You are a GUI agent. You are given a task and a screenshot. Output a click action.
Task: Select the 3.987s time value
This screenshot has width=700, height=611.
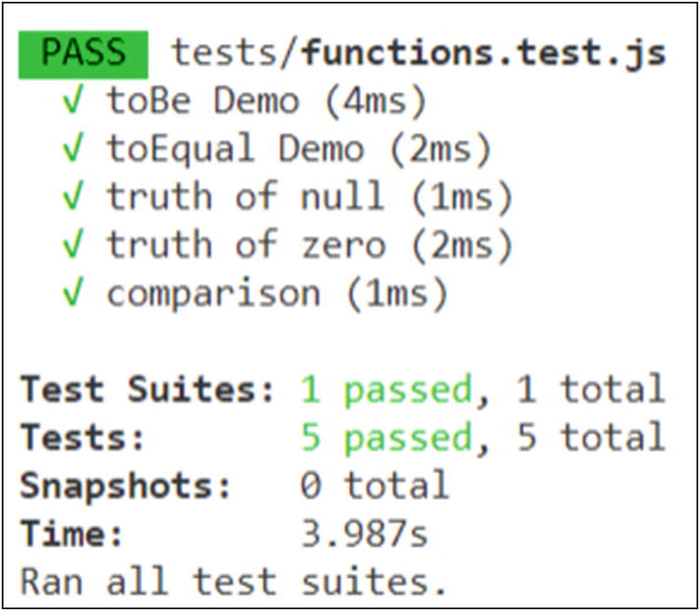point(364,533)
